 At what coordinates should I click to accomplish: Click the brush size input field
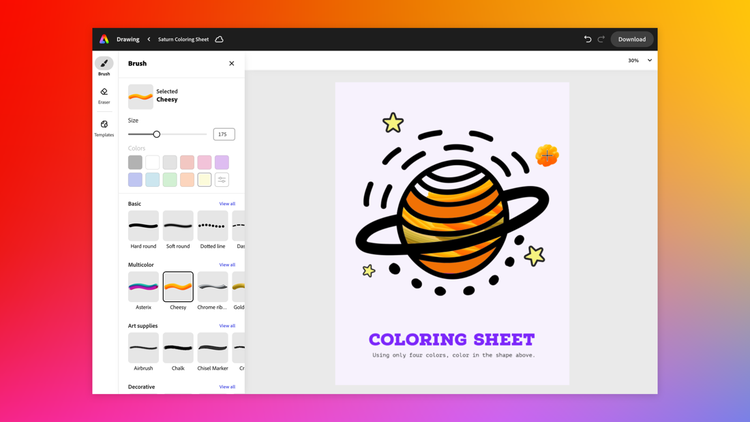(x=224, y=134)
